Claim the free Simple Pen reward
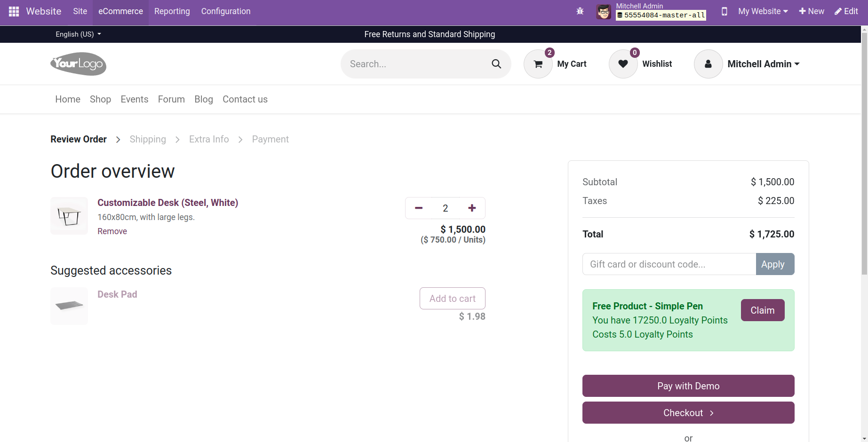This screenshot has width=868, height=442. pyautogui.click(x=762, y=310)
